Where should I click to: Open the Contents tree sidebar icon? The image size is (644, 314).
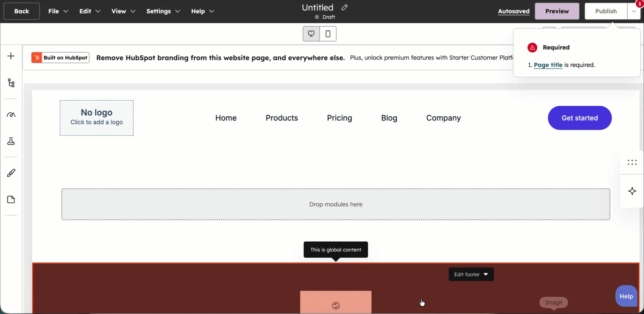pos(11,83)
